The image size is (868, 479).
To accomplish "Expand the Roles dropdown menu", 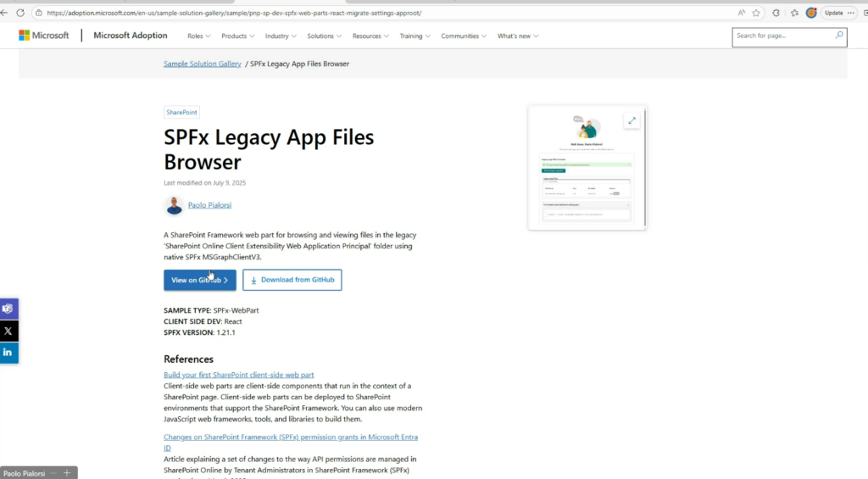I will pyautogui.click(x=199, y=36).
